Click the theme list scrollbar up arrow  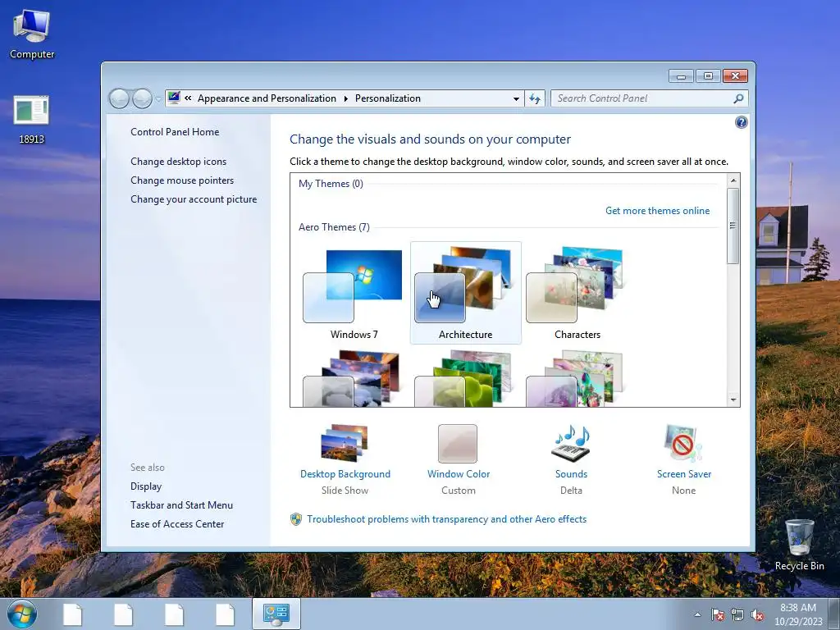[733, 180]
